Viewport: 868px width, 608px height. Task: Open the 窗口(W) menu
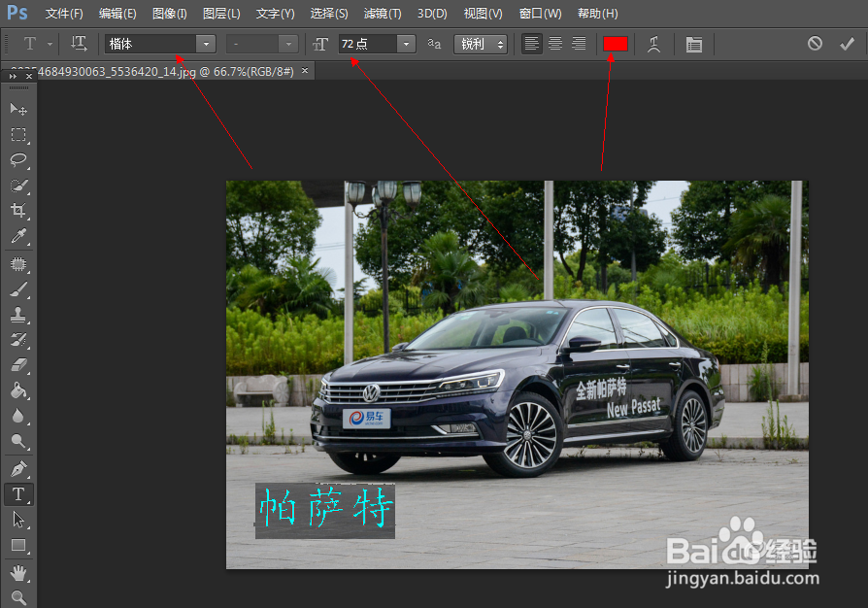pyautogui.click(x=540, y=14)
